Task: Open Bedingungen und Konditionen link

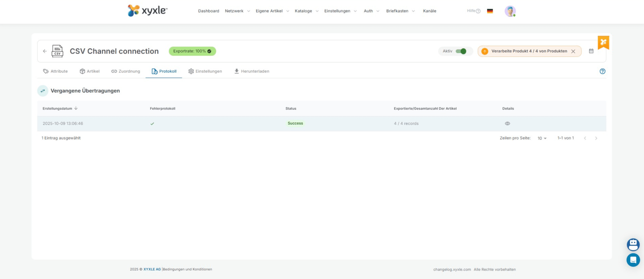Action: coord(187,269)
